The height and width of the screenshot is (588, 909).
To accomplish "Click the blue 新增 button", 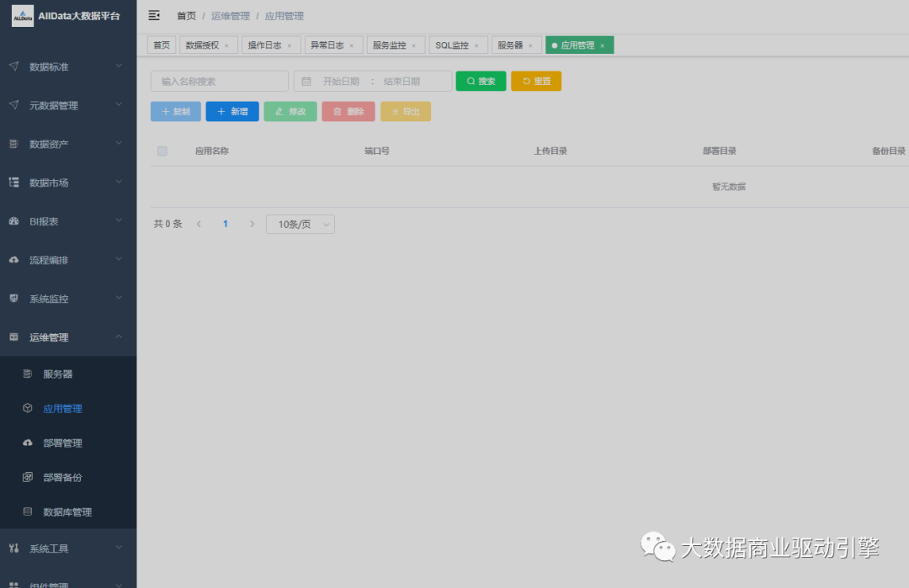I will coord(231,111).
